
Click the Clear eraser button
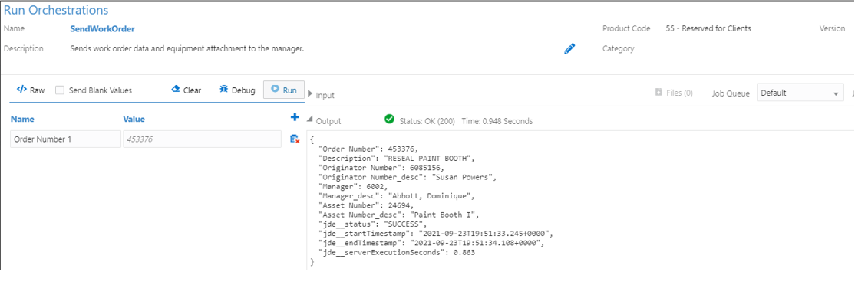click(x=186, y=90)
